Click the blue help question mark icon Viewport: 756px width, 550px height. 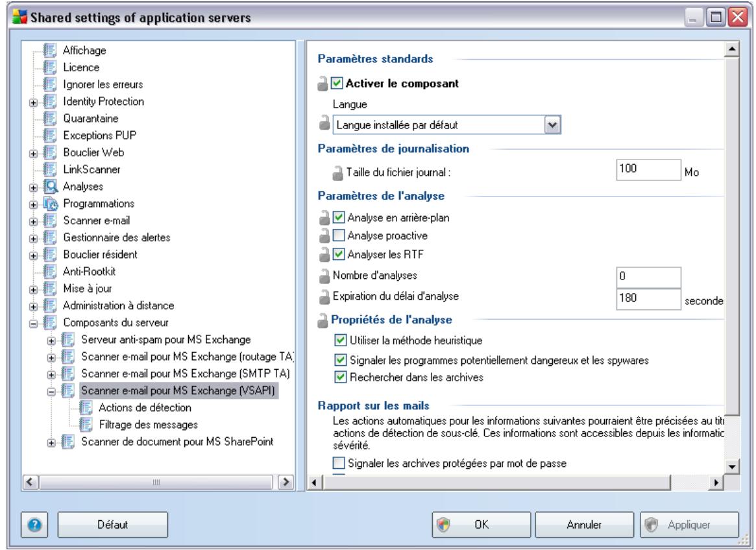tap(34, 525)
